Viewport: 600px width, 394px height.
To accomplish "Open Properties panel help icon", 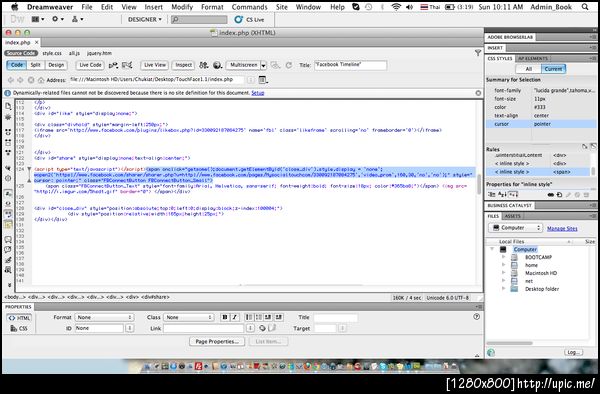I will click(x=476, y=317).
